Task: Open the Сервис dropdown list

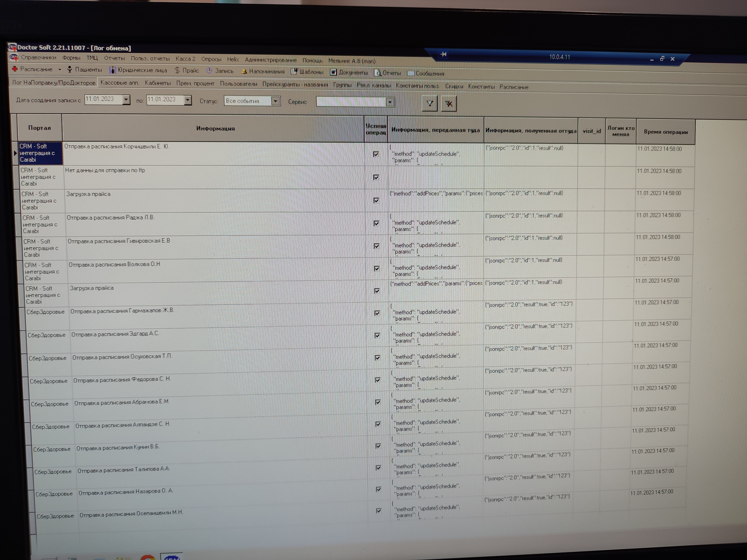Action: (x=390, y=102)
